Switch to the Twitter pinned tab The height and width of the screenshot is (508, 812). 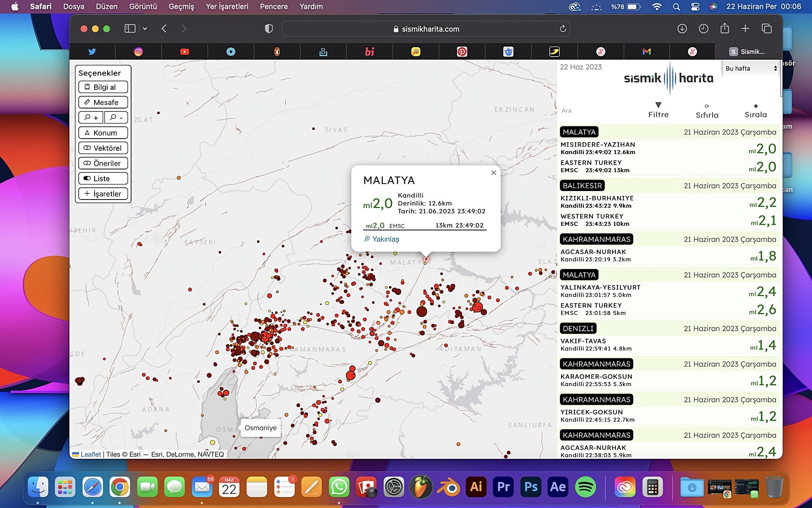click(92, 52)
